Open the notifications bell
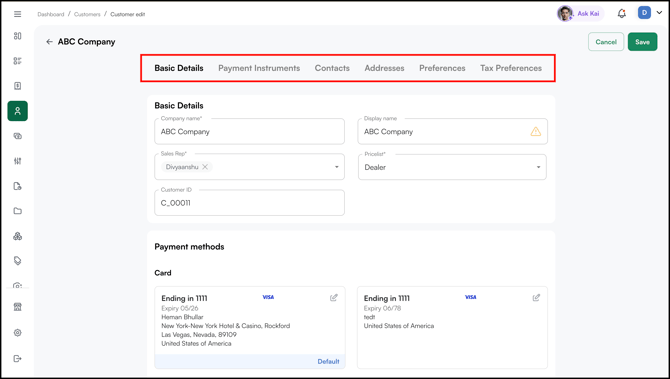Viewport: 670px width, 379px height. [x=622, y=14]
